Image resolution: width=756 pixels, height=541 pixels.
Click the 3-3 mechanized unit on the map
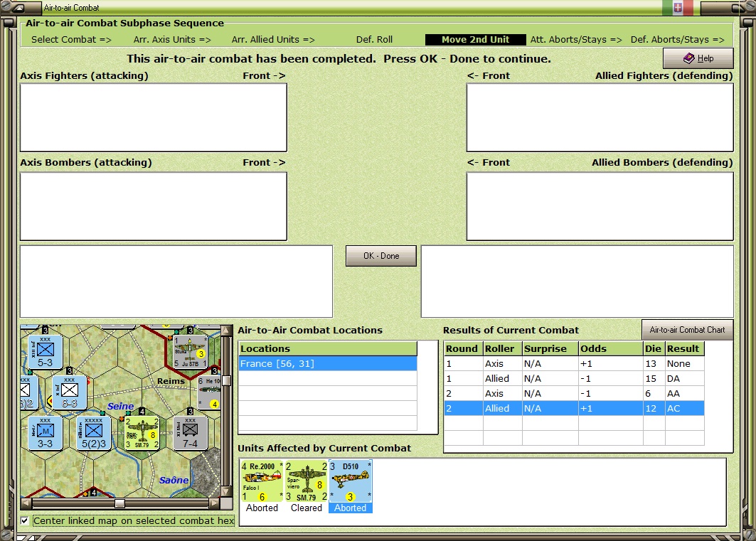[45, 433]
